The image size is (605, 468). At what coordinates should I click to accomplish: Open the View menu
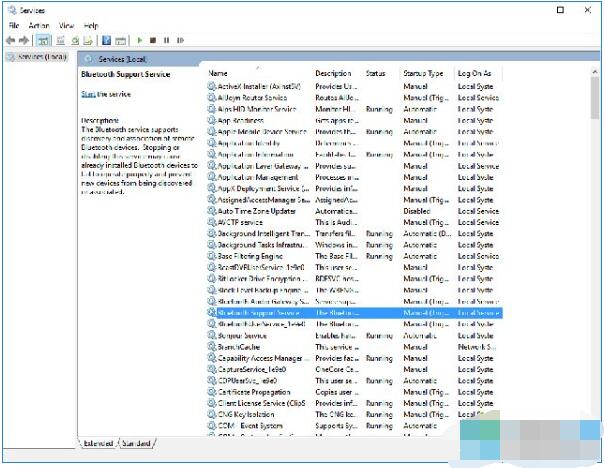(x=66, y=25)
